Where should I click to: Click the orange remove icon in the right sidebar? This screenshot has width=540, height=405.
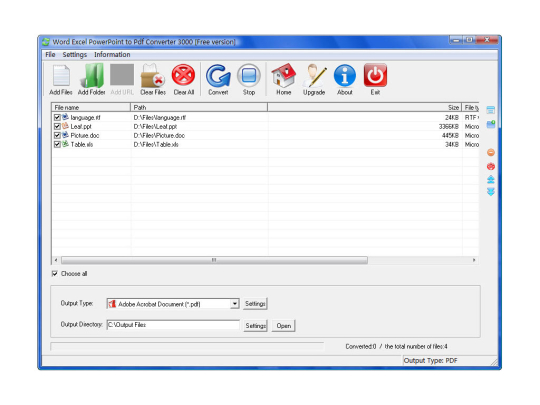[491, 152]
